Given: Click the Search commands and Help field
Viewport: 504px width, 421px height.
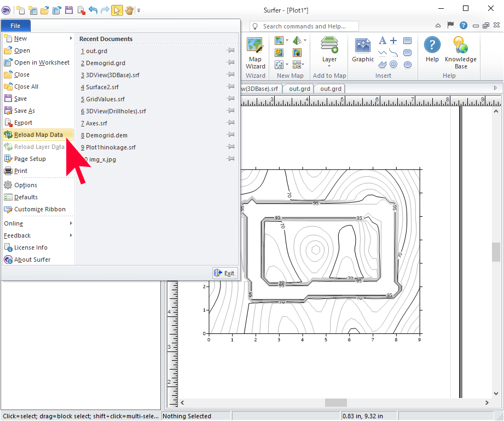Looking at the screenshot, I should click(304, 26).
